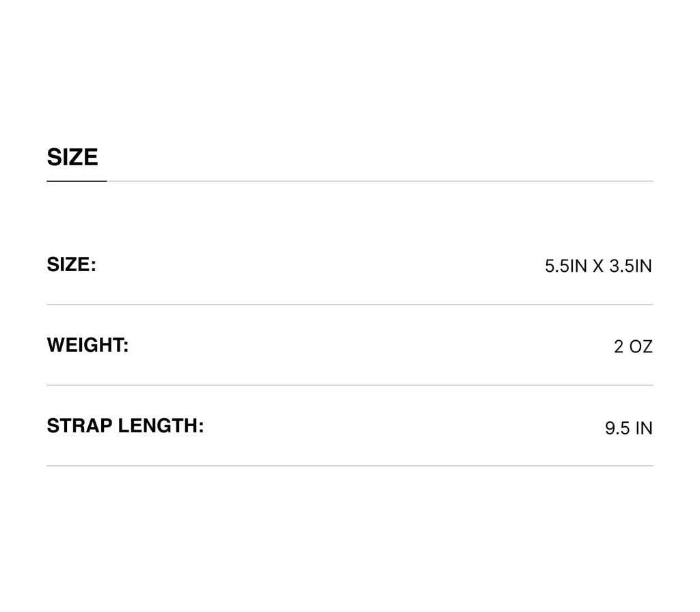
Task: Click the "OZ" unit in the weight row
Action: coord(641,347)
